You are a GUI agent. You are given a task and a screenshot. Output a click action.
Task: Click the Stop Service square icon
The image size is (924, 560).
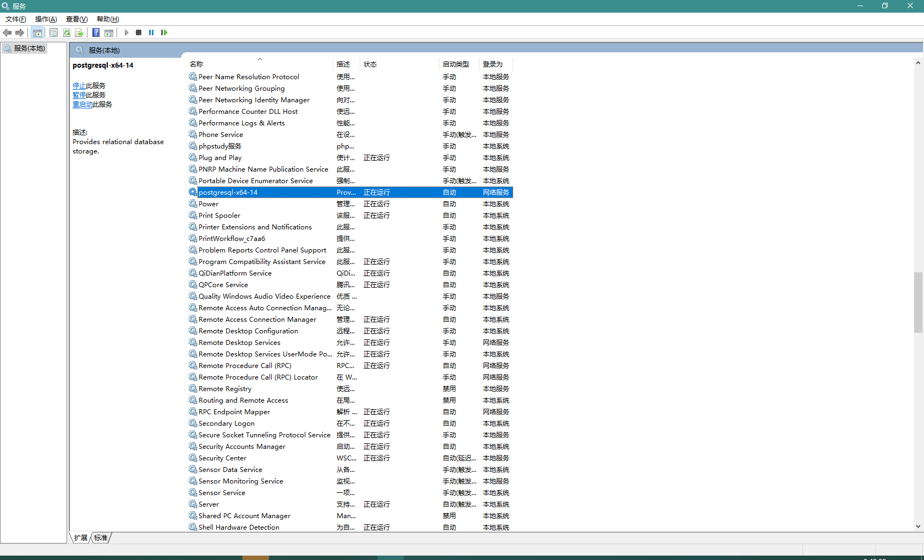coord(139,33)
